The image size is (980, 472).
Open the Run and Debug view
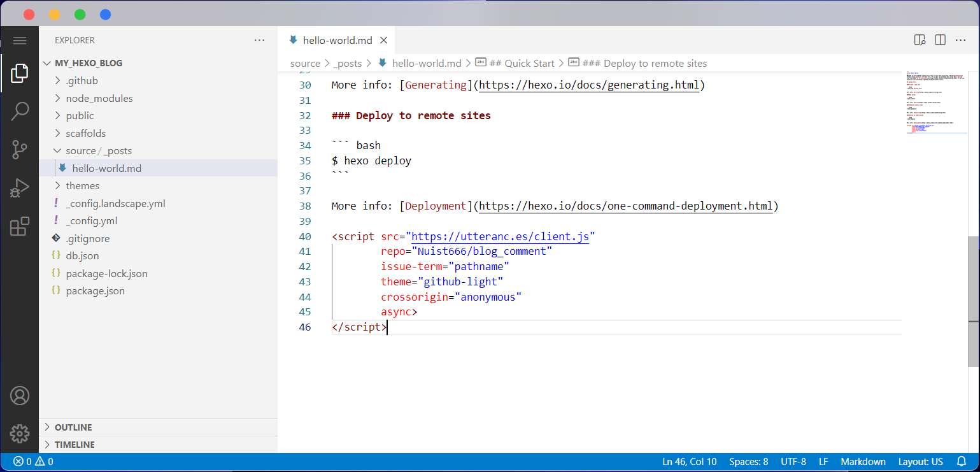pos(19,189)
